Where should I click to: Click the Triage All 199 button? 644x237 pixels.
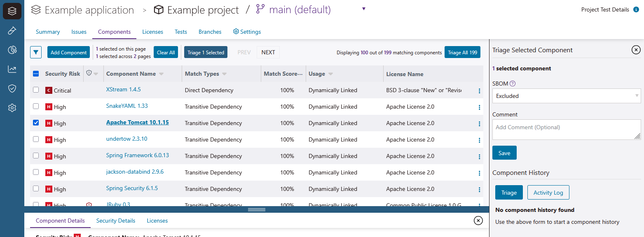(462, 52)
